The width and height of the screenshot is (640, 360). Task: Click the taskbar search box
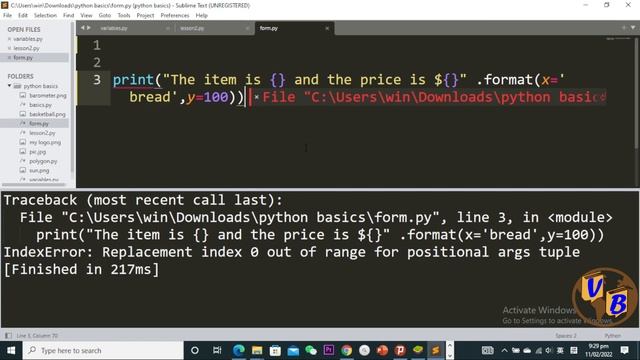[x=103, y=350]
